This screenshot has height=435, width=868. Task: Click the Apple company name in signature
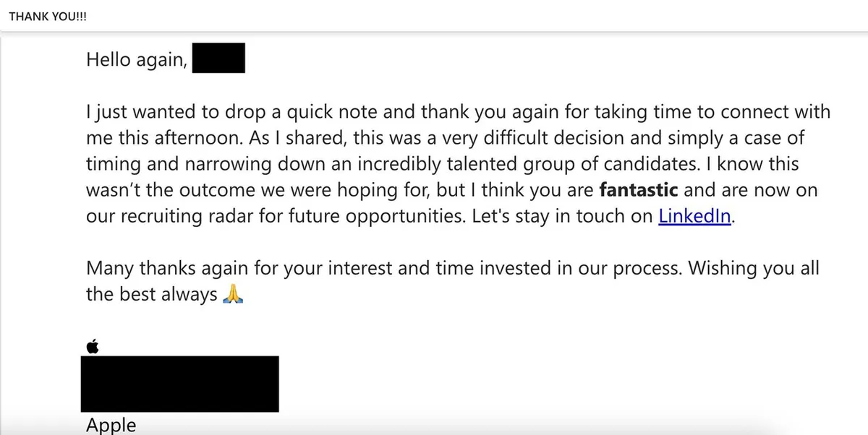(111, 425)
